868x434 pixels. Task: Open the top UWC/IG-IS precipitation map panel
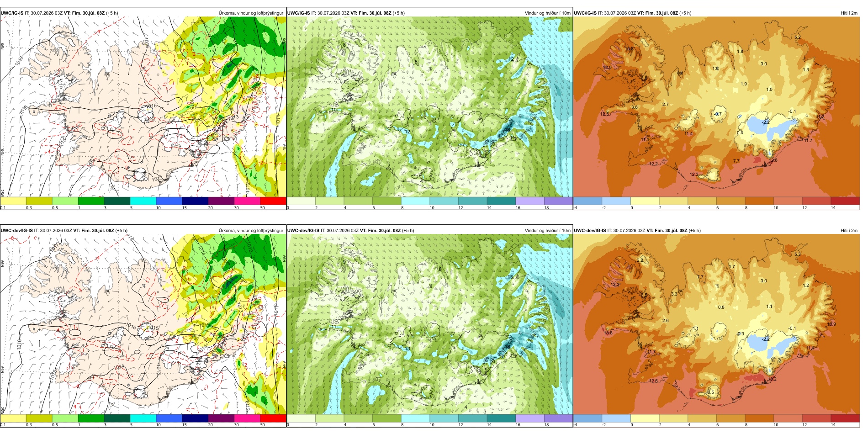[x=143, y=107]
